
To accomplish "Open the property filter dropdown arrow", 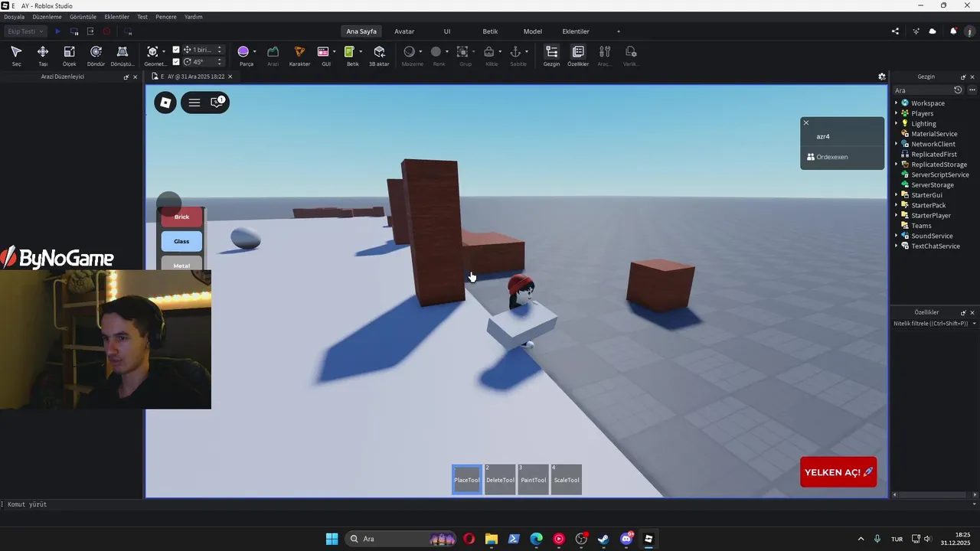I will pos(974,324).
